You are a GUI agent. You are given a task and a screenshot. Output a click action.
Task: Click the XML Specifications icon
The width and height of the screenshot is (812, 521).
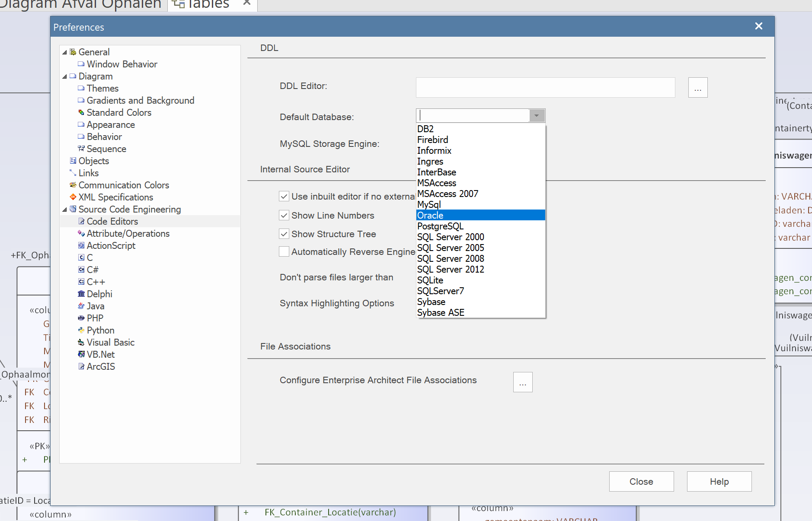[73, 197]
